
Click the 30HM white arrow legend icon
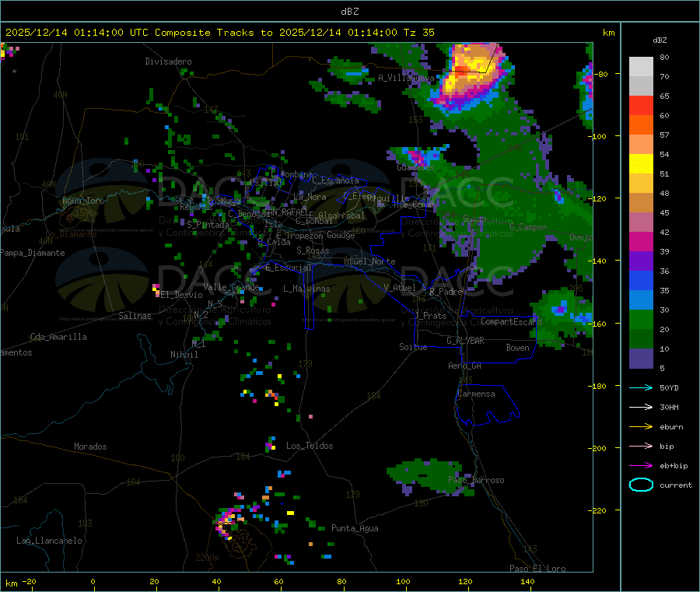pyautogui.click(x=641, y=407)
